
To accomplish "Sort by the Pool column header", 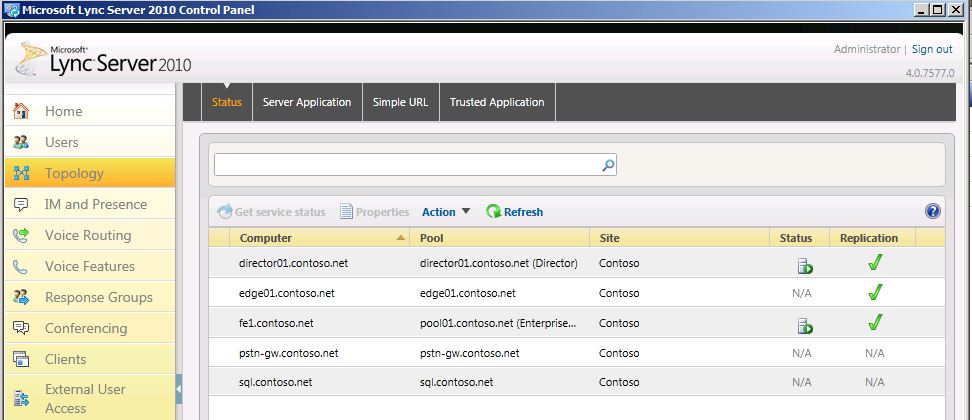I will (x=499, y=238).
